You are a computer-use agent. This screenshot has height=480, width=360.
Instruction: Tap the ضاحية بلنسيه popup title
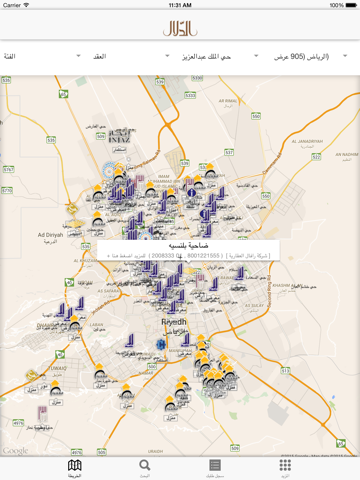click(x=189, y=246)
